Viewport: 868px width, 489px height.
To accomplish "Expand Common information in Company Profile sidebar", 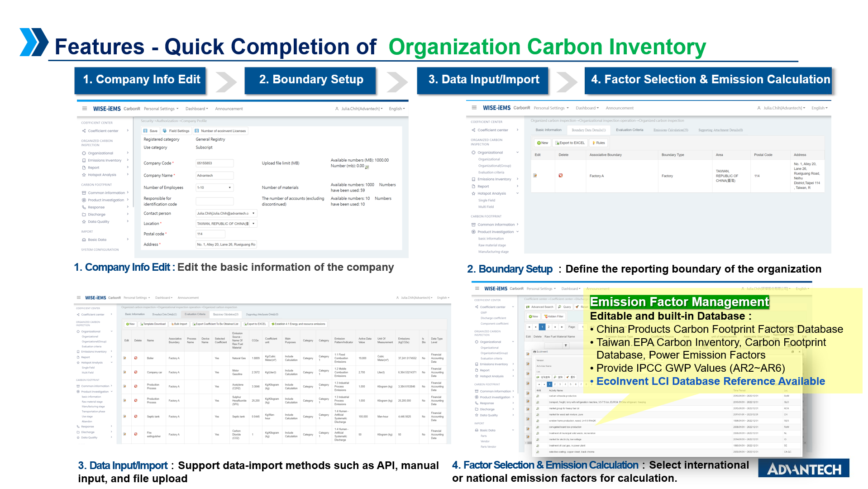I will pos(105,193).
